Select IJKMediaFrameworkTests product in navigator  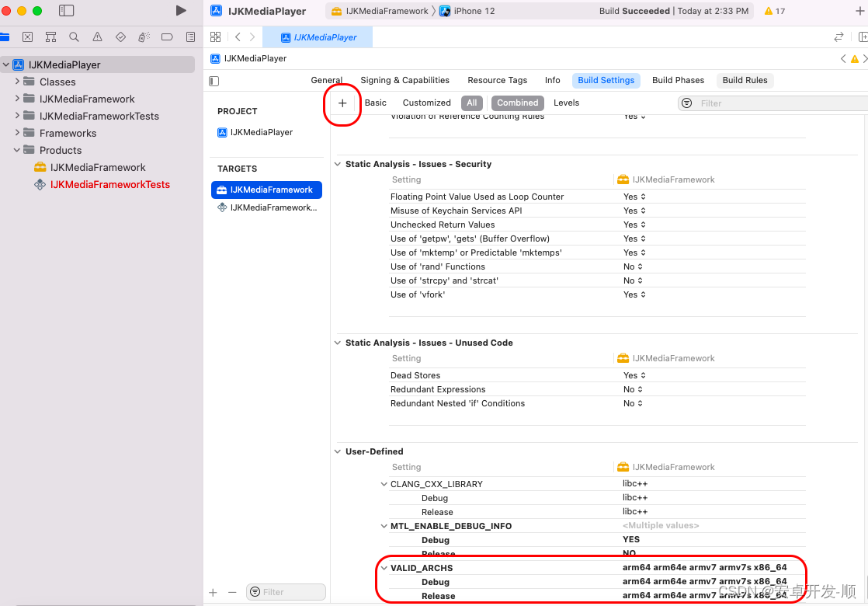pyautogui.click(x=102, y=184)
